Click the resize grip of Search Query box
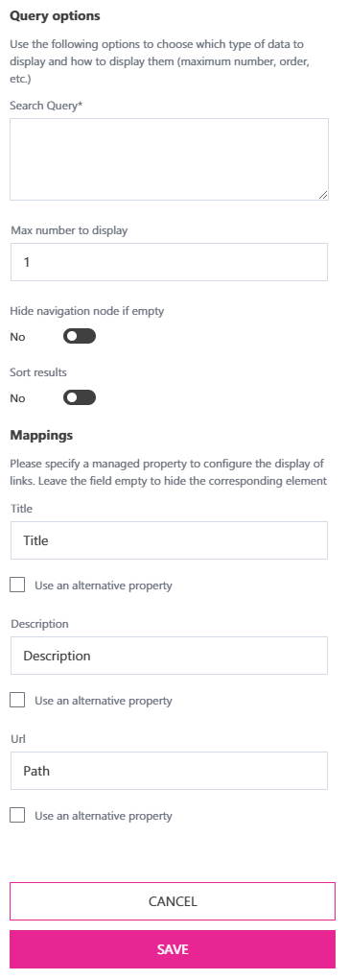This screenshot has height=980, width=349. pos(323,195)
